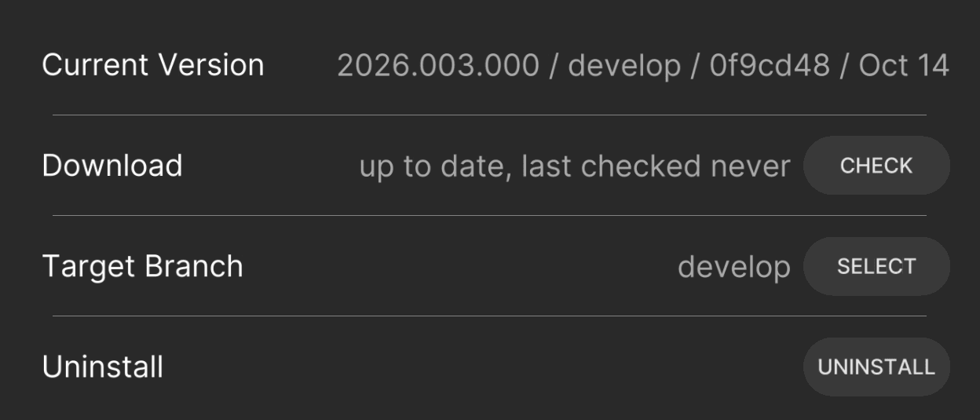
Task: Click the 'up to date' status text
Action: point(434,167)
